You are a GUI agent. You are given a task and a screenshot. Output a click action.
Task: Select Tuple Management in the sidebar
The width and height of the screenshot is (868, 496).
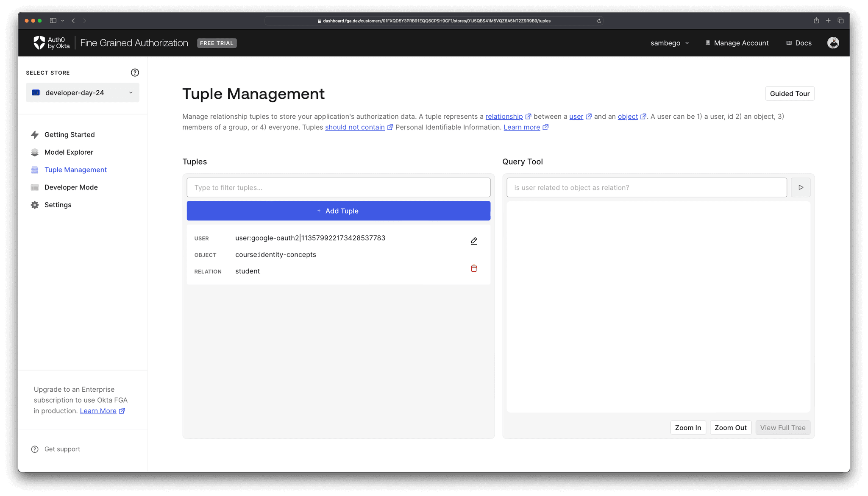[x=75, y=170]
